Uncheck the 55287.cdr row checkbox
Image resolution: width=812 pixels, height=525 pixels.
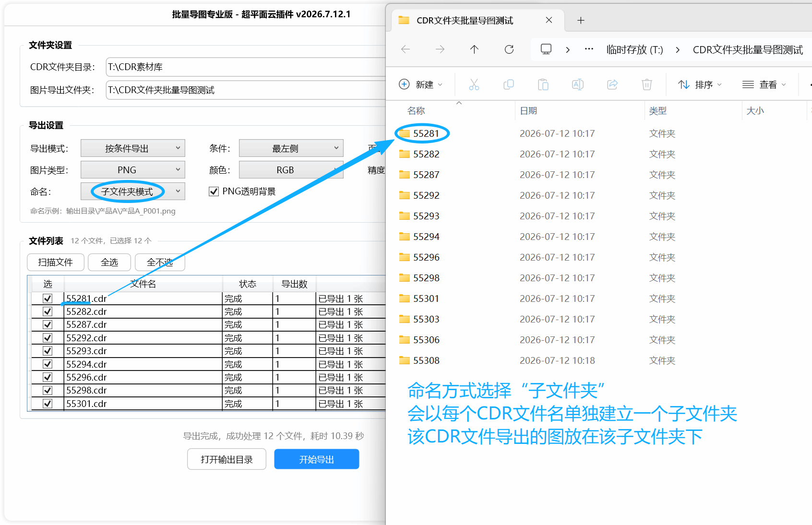(x=48, y=324)
